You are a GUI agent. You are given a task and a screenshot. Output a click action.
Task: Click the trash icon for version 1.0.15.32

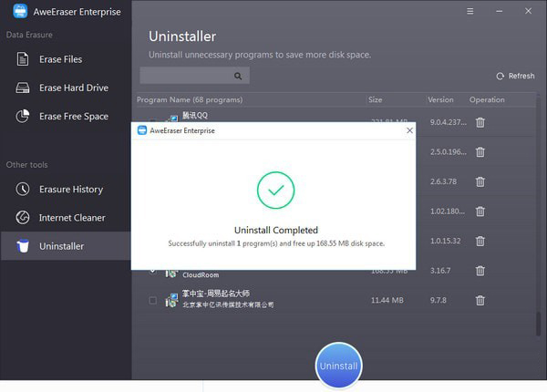click(x=480, y=241)
